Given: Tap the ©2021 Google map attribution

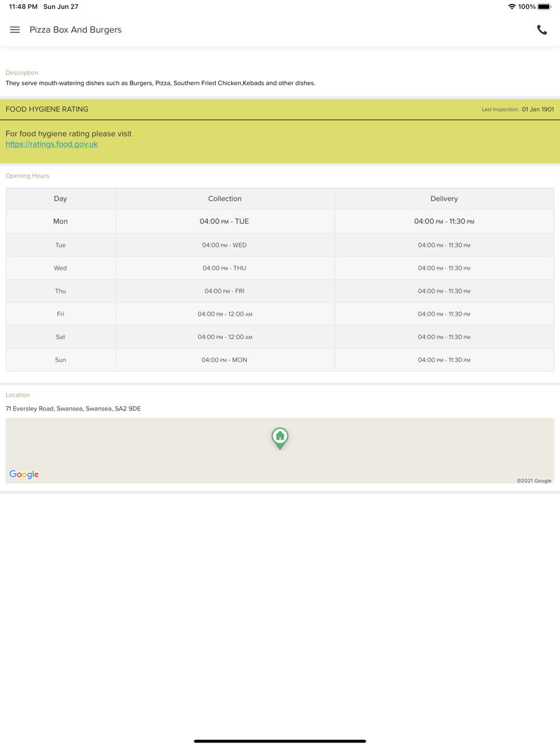Looking at the screenshot, I should click(x=534, y=480).
